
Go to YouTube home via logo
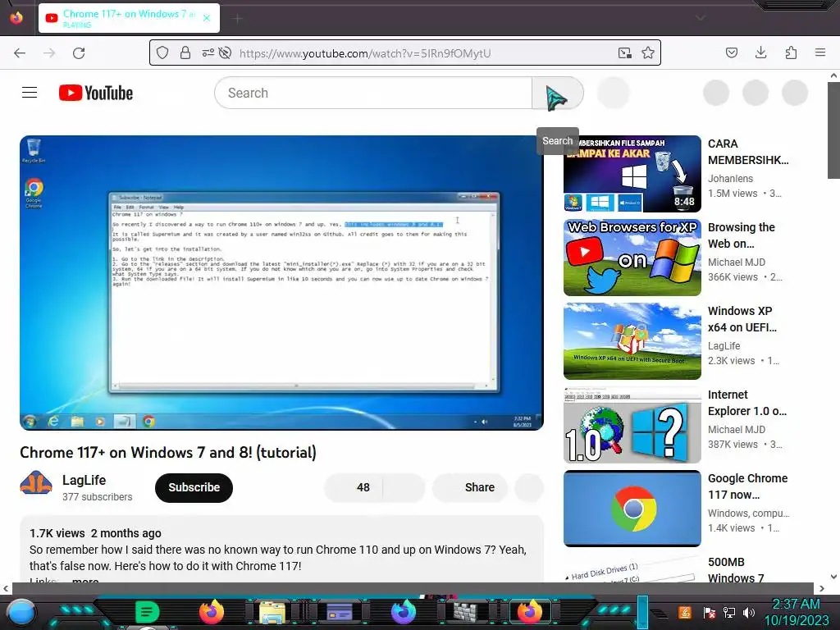(x=96, y=93)
